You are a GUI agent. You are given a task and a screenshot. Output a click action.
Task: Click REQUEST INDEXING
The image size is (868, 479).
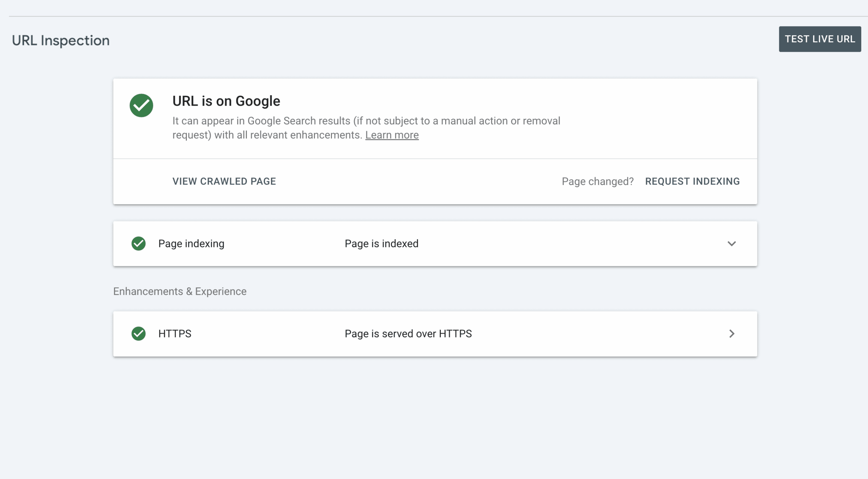tap(692, 181)
